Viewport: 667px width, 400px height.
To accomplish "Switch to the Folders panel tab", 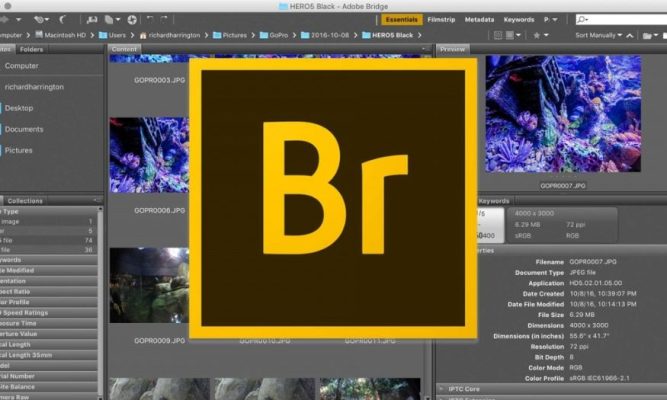I will coord(31,49).
